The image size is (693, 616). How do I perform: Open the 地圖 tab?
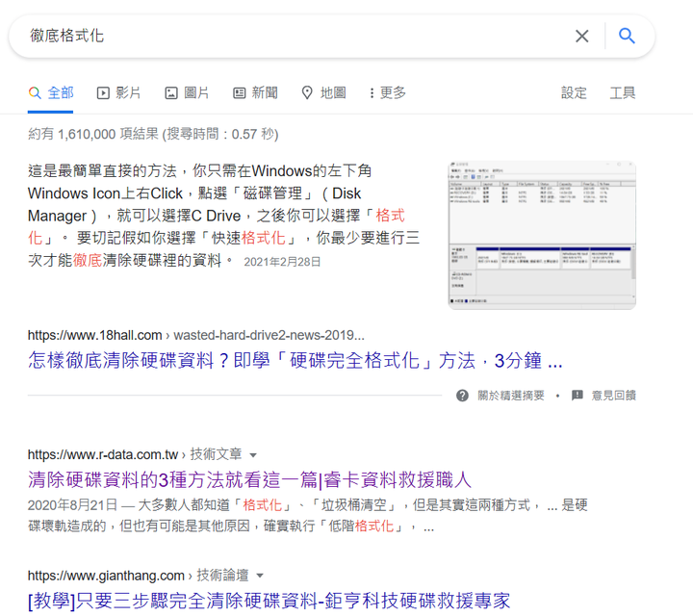[x=323, y=92]
